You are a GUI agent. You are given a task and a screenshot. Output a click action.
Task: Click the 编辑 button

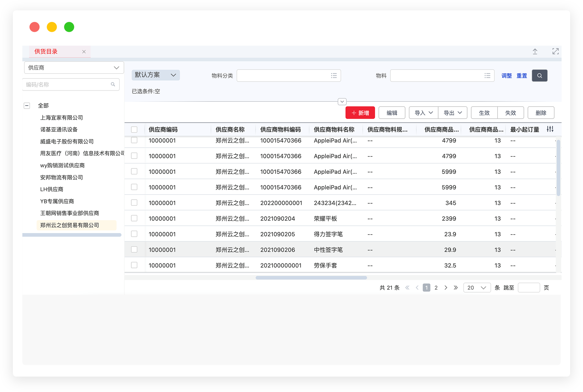pyautogui.click(x=392, y=113)
